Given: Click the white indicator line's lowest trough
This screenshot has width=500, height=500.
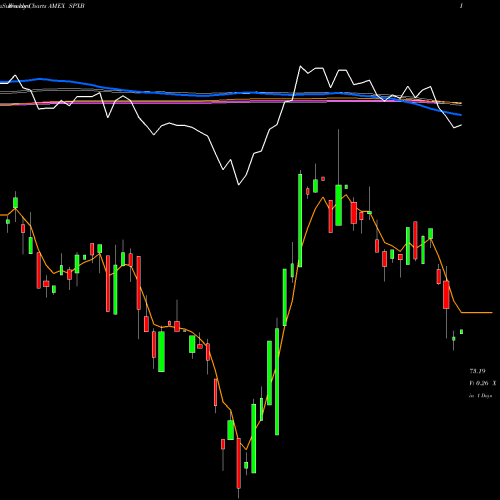Looking at the screenshot, I should (x=239, y=184).
